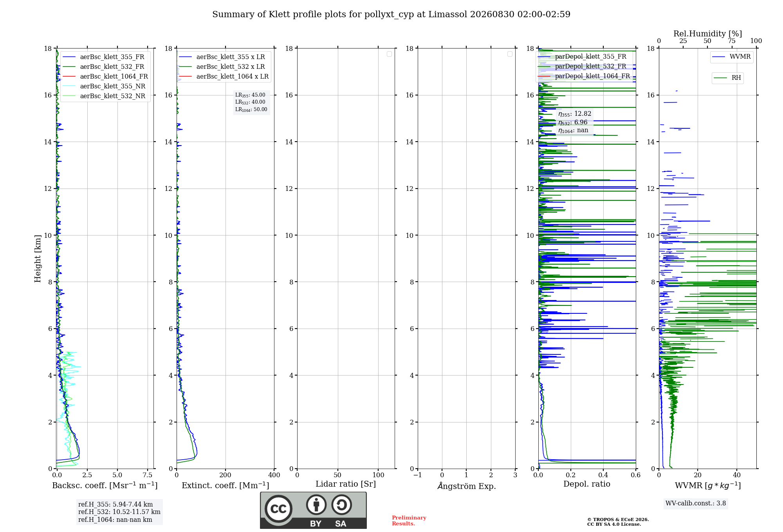Image resolution: width=783 pixels, height=532 pixels.
Task: Click the Lidar ratio [Sr] axis label
Action: coord(346,484)
